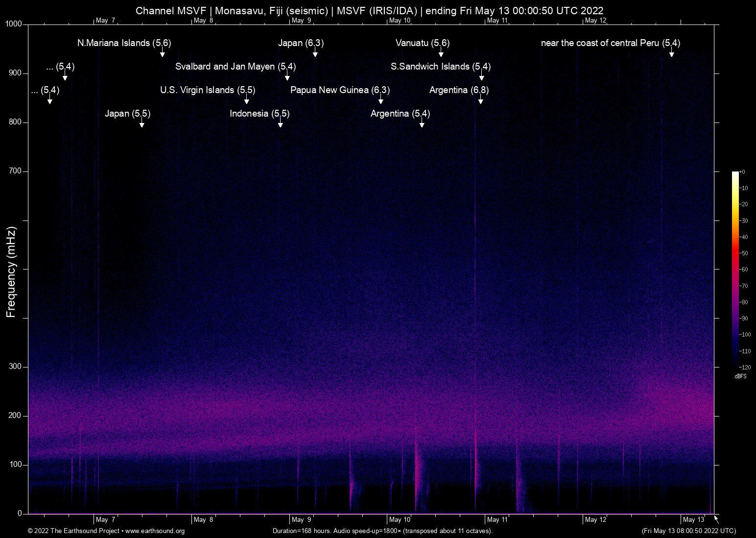The height and width of the screenshot is (538, 756).
Task: Expand the leftmost truncated '... (5.4)' event label
Action: [45, 90]
